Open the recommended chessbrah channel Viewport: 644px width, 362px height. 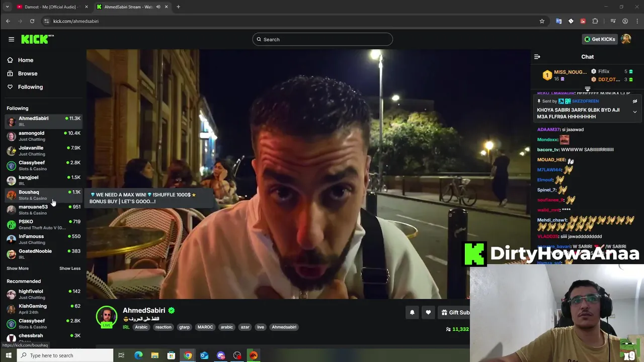pos(44,338)
